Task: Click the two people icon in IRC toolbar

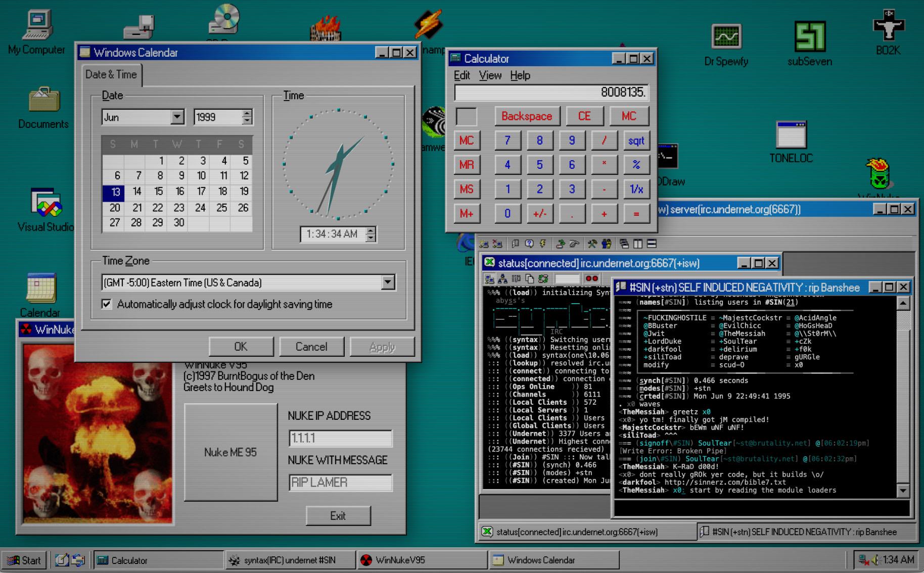Action: [x=606, y=244]
